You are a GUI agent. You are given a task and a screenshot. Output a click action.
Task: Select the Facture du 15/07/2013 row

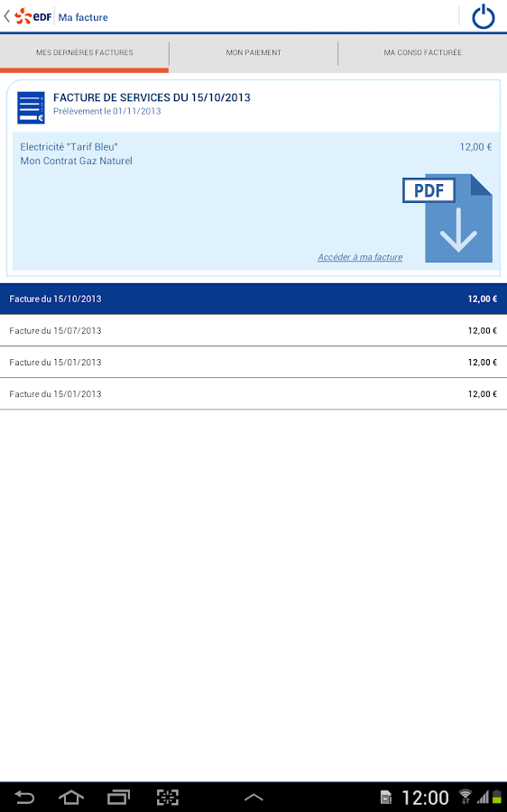click(253, 330)
